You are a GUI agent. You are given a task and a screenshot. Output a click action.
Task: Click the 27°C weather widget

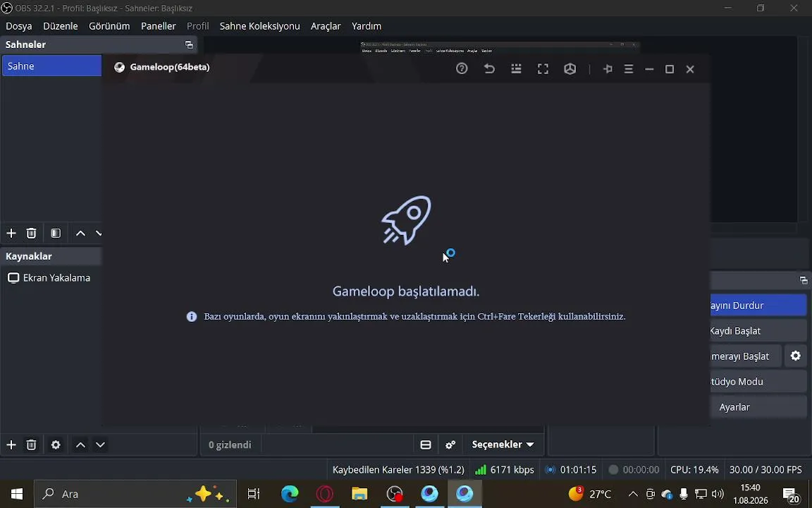coord(590,494)
